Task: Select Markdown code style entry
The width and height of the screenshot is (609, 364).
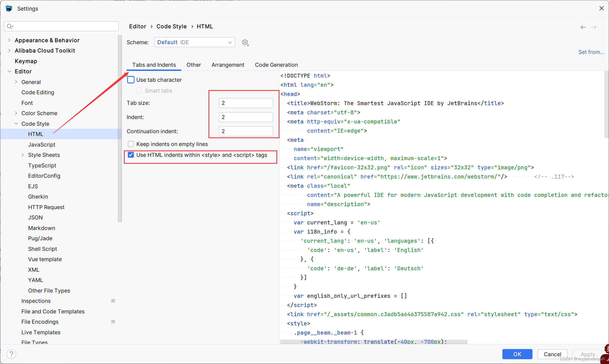Action: click(41, 228)
